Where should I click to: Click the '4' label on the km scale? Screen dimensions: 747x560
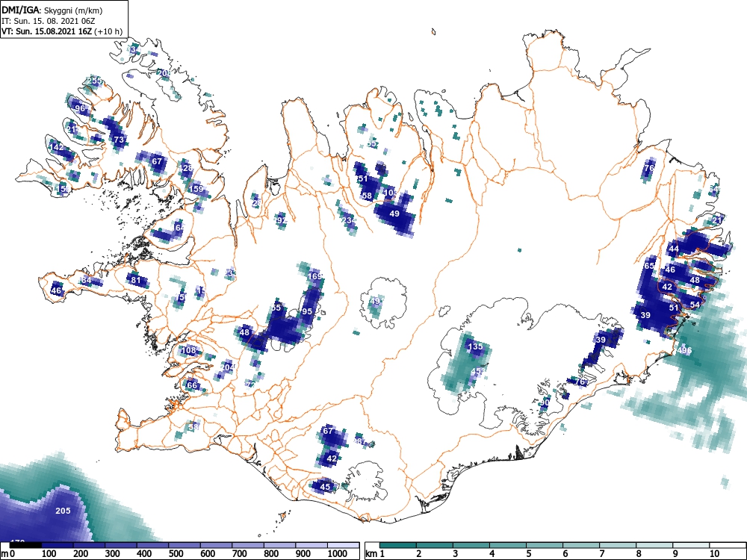pyautogui.click(x=492, y=554)
